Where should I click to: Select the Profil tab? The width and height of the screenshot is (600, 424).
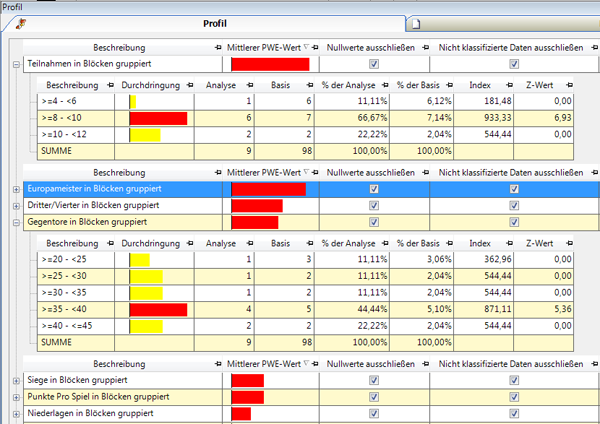(x=214, y=23)
